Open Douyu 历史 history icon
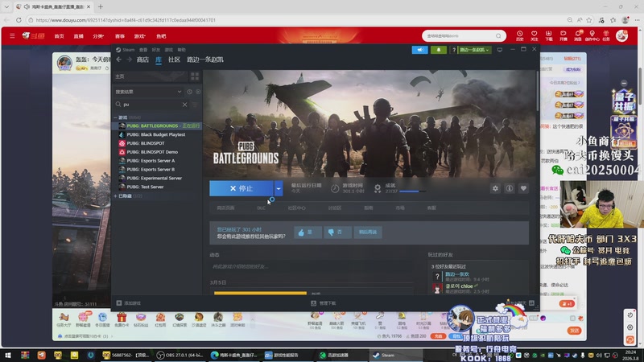Viewport: 644px width, 362px height. [x=519, y=35]
